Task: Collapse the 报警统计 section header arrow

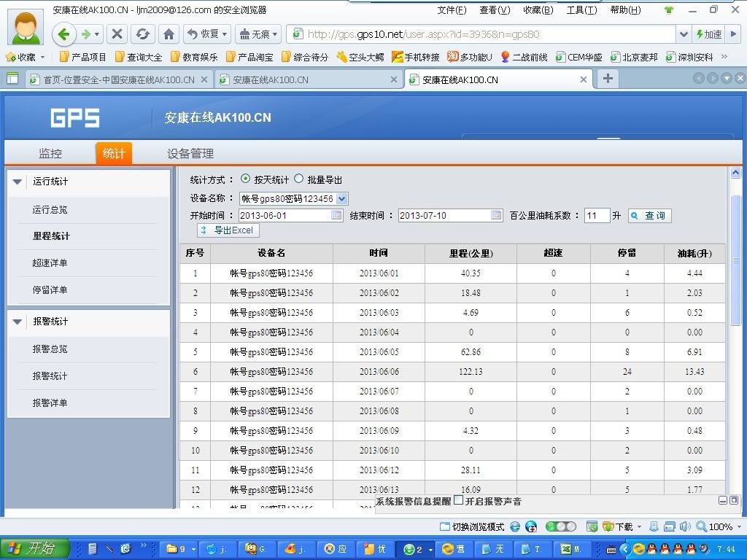Action: 18,322
